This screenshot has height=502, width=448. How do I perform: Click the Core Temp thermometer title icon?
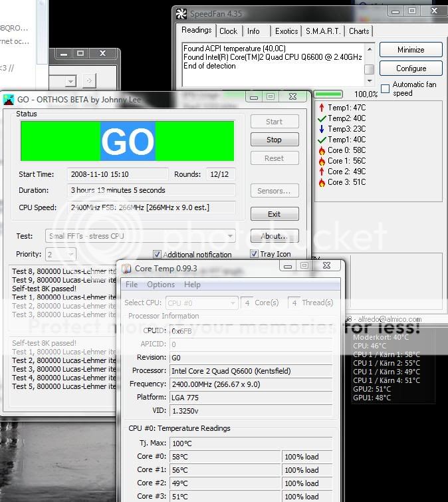[126, 269]
